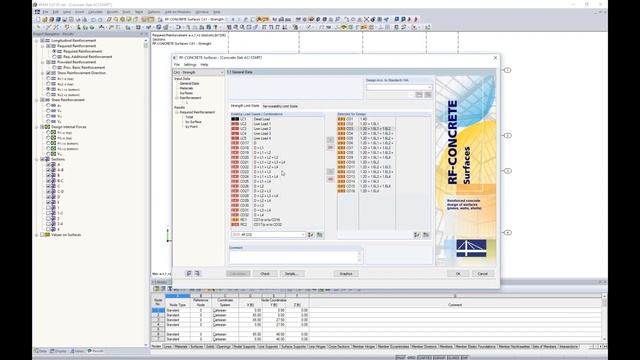The image size is (640, 360).
Task: Select RC2 result combination row
Action: [278, 224]
